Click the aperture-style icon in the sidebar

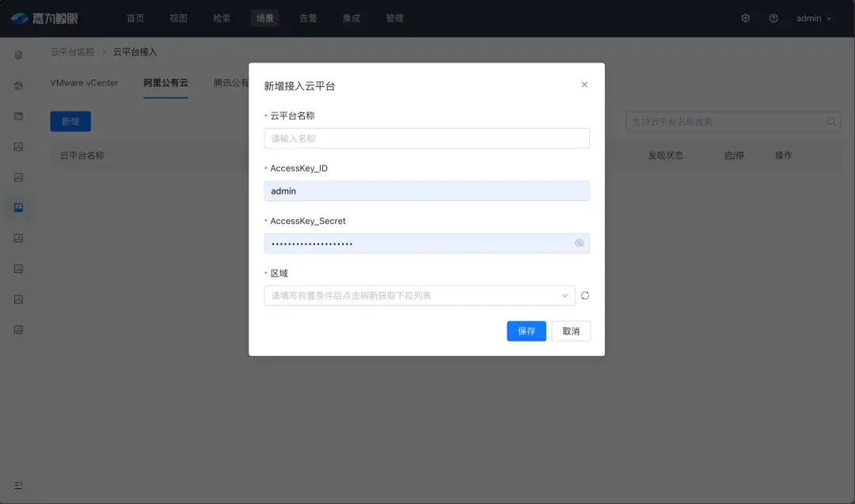(17, 85)
